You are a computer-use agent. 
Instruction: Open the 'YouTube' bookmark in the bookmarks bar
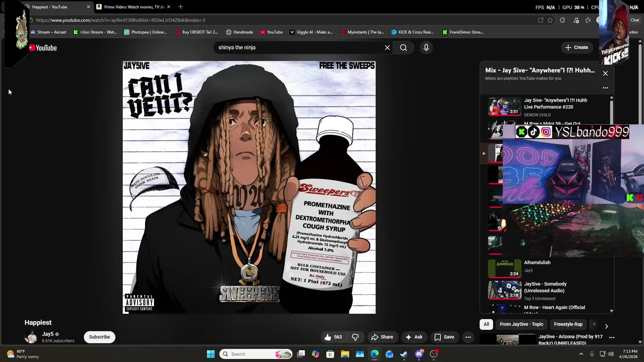tap(271, 32)
